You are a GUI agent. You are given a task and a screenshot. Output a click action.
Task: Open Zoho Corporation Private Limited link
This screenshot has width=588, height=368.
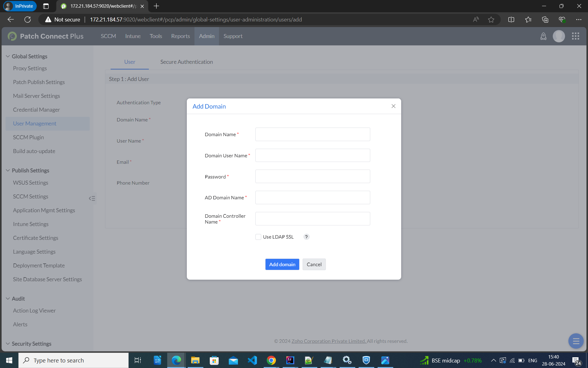(329, 341)
